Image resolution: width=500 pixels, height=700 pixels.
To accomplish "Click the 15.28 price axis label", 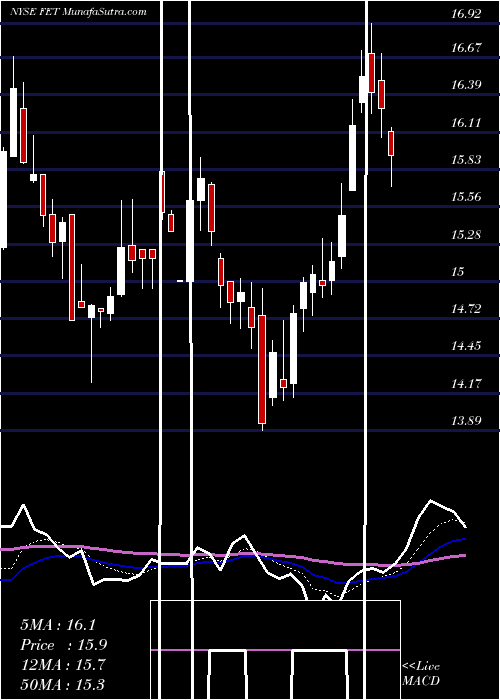I will point(466,234).
